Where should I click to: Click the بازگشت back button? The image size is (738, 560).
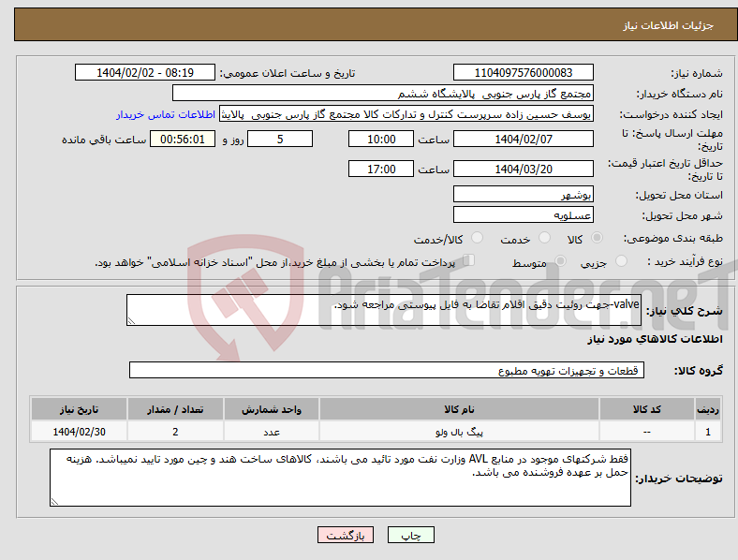[x=346, y=535]
